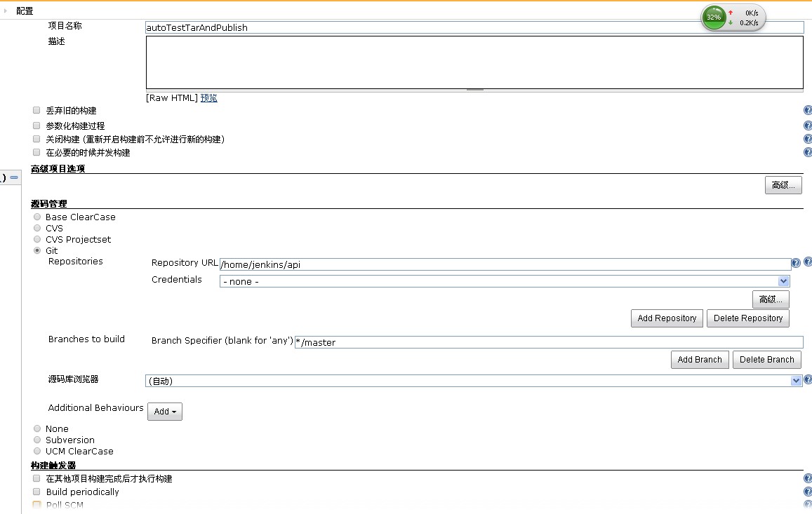This screenshot has height=514, width=812.
Task: Select Git source control option
Action: 36,250
